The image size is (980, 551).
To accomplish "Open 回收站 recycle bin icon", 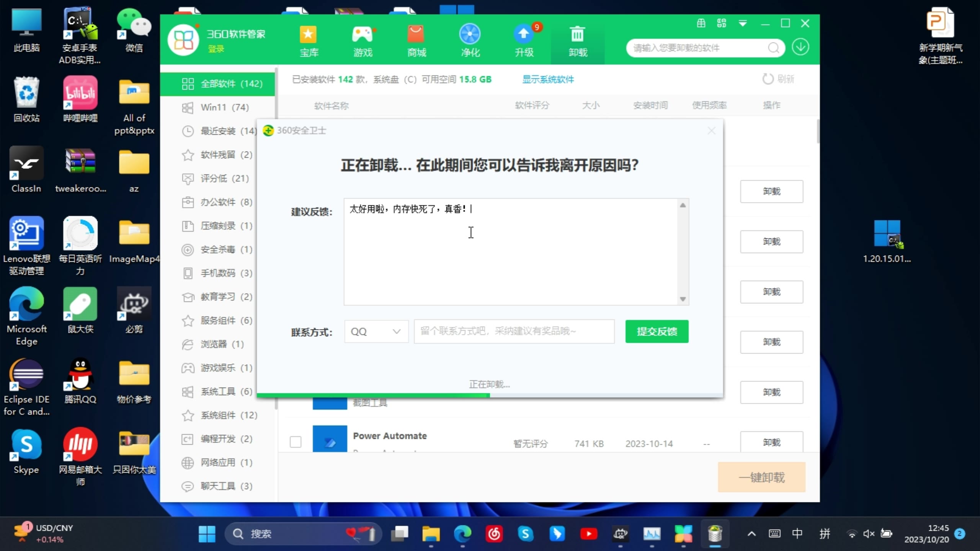I will 26,99.
